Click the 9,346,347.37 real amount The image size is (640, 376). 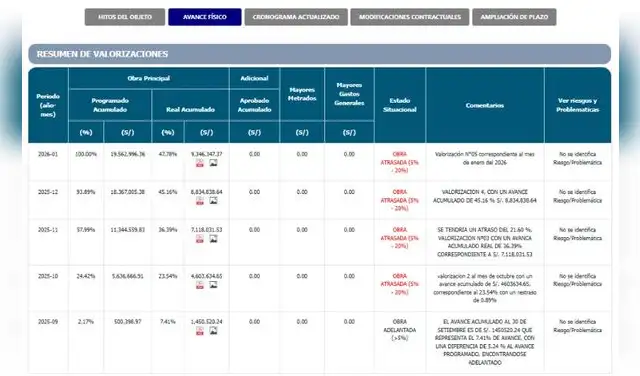click(207, 154)
